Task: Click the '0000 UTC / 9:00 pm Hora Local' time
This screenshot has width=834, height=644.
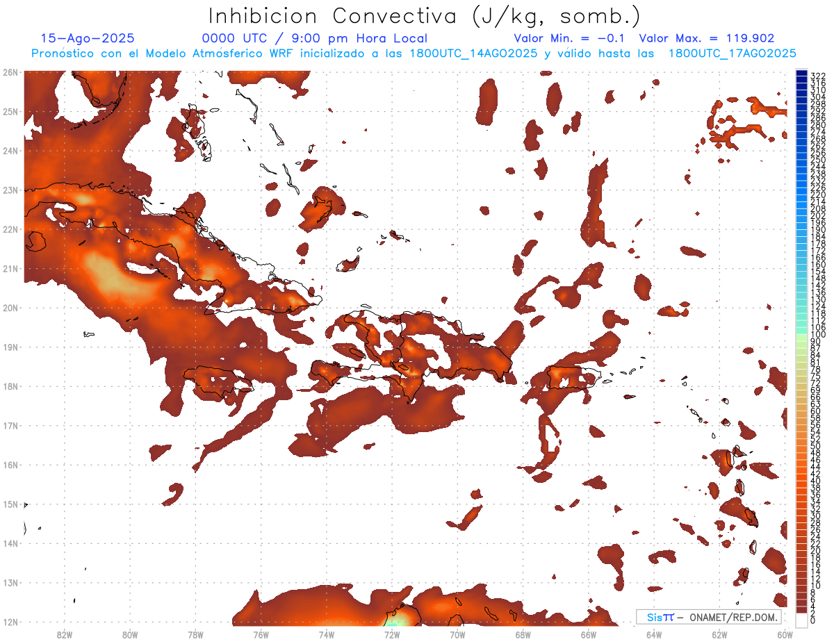Action: [314, 38]
